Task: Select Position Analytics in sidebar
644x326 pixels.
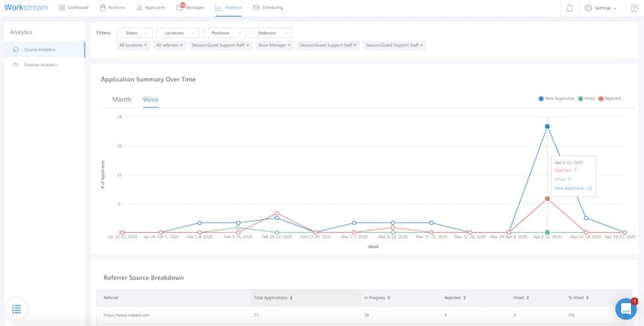Action: 41,65
